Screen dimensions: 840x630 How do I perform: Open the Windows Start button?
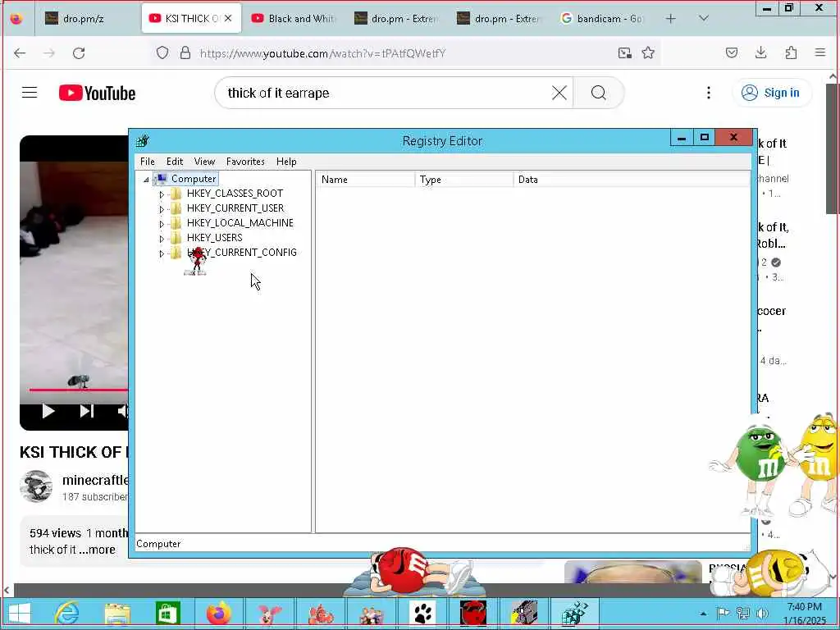[x=20, y=614]
